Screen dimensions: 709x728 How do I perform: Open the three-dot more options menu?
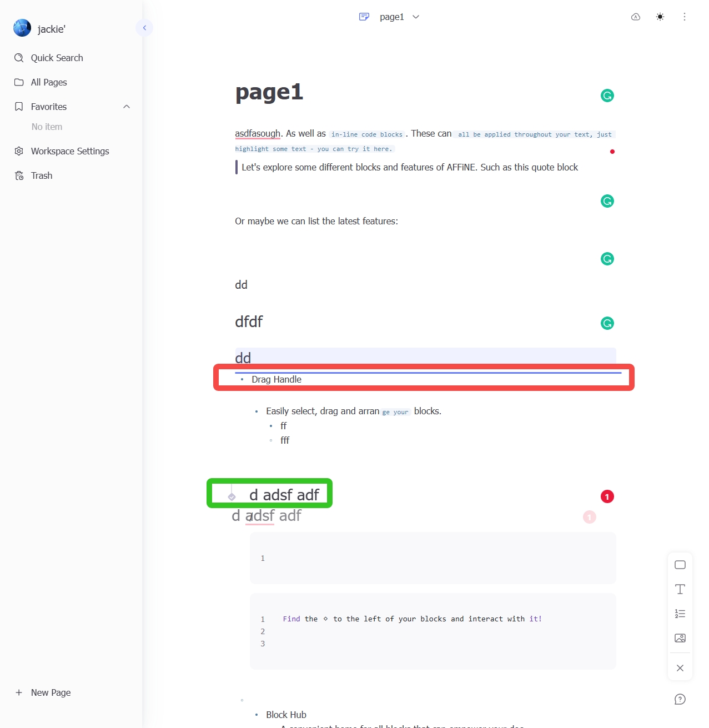(685, 17)
